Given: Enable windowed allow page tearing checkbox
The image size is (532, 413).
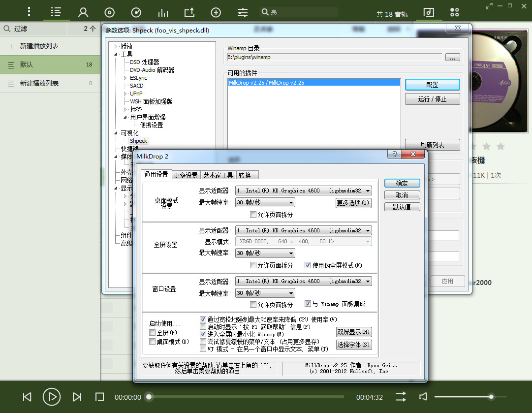Looking at the screenshot, I should point(253,304).
